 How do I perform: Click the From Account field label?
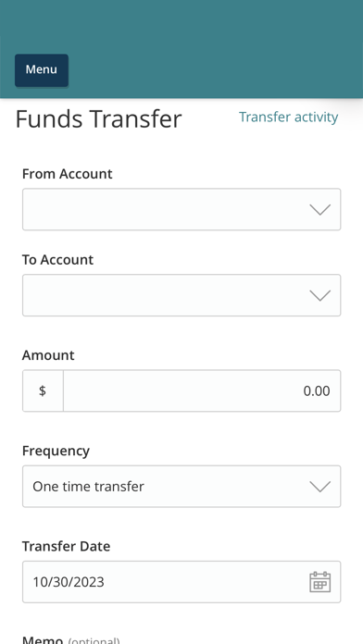point(67,174)
